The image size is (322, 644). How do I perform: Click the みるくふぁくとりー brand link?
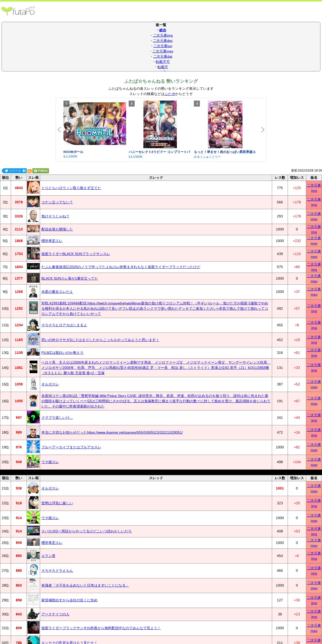pos(207,157)
